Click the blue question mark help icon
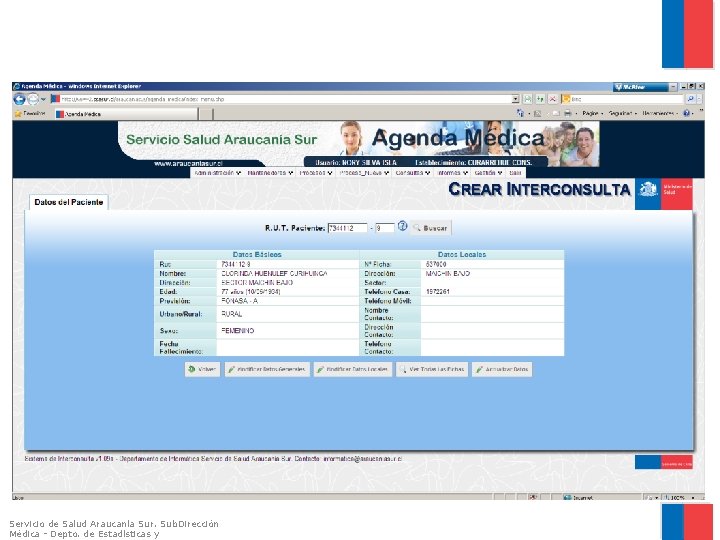This screenshot has width=720, height=540. point(402,226)
